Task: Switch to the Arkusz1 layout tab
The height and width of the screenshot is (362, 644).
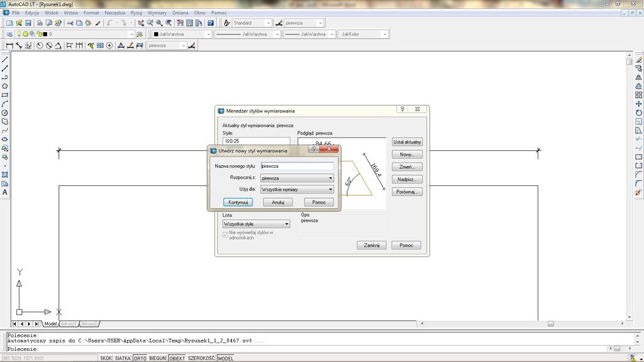Action: pos(69,324)
